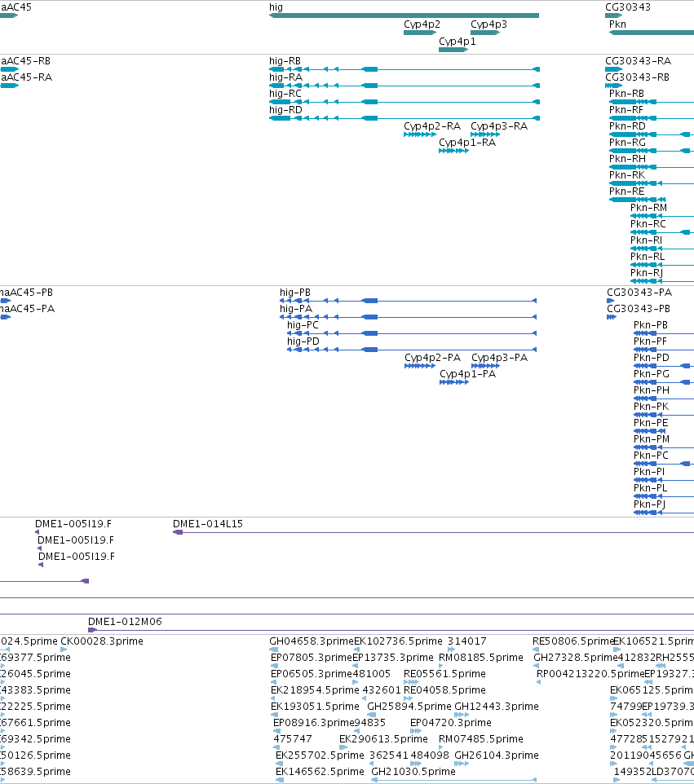Select the Pkn-PJ protein
694x784 pixels.
pos(649,504)
